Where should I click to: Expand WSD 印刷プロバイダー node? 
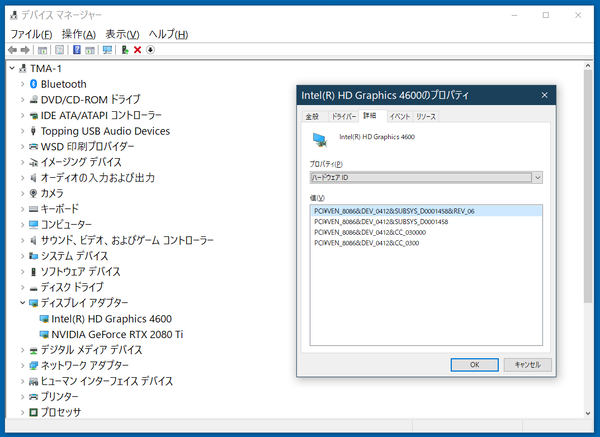[23, 147]
